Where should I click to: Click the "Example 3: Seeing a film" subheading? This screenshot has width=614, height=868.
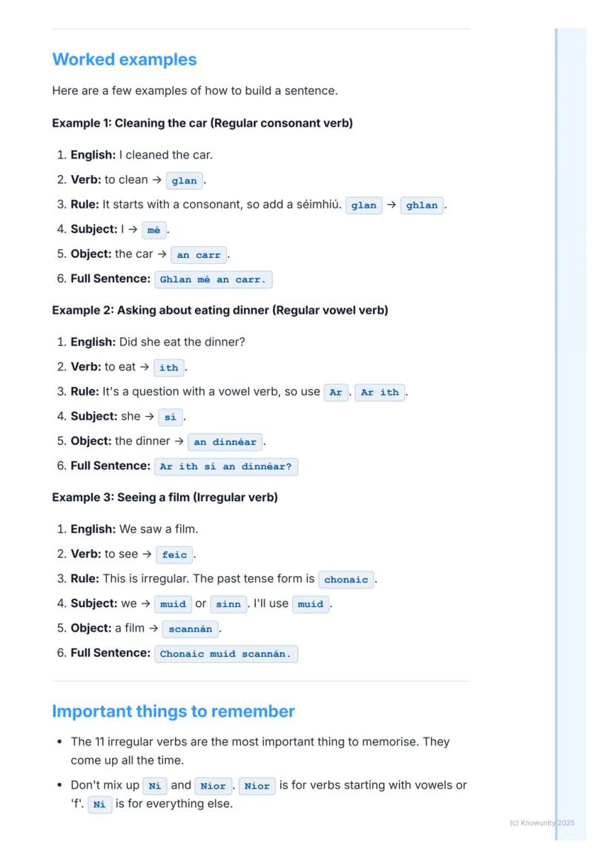[x=165, y=497]
